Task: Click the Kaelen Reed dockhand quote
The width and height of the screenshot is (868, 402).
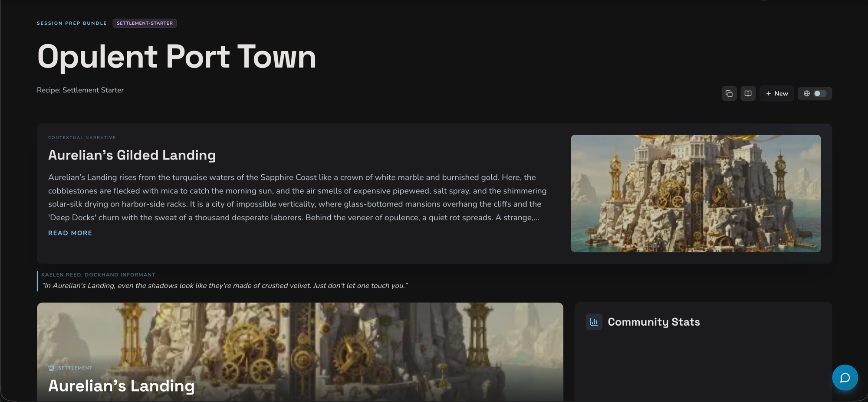Action: 224,285
